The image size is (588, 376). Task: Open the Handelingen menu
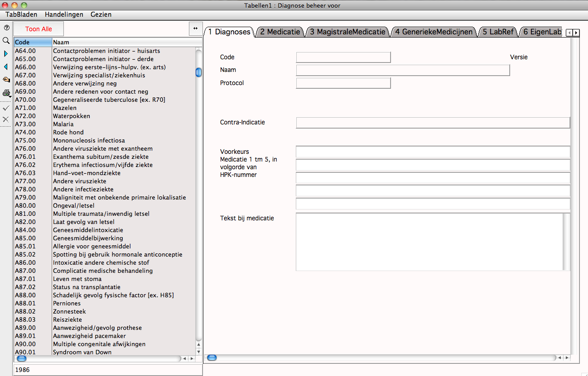pos(64,14)
